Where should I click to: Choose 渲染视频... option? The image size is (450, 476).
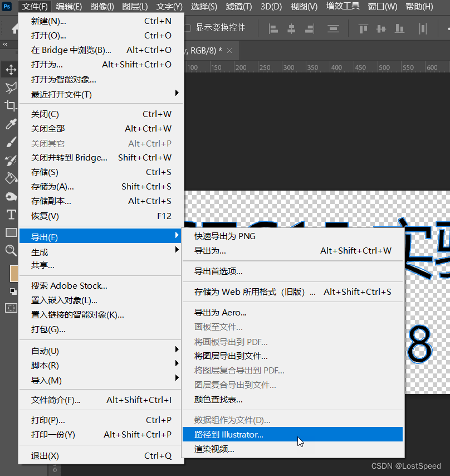coord(292,449)
